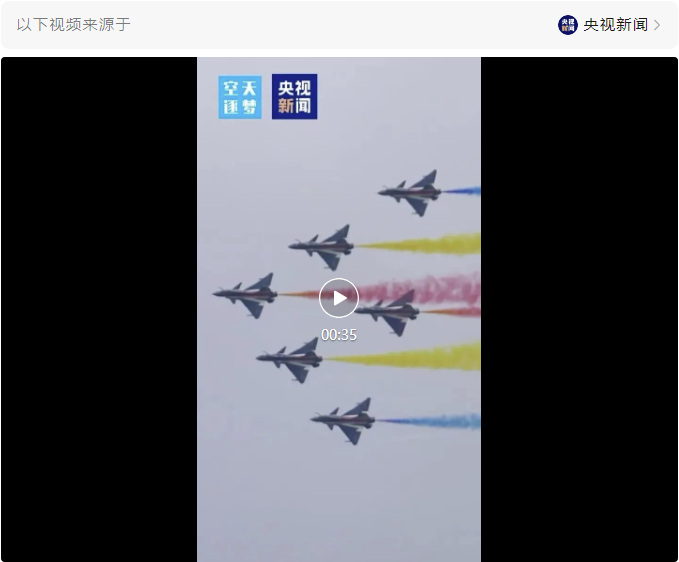Click the lower yellow smoke trail

point(405,357)
